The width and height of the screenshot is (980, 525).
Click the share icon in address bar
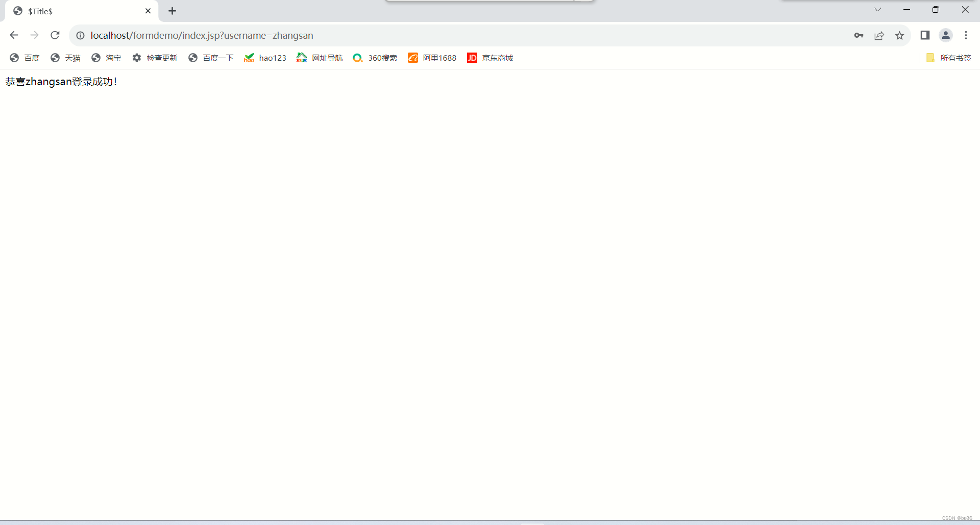879,35
